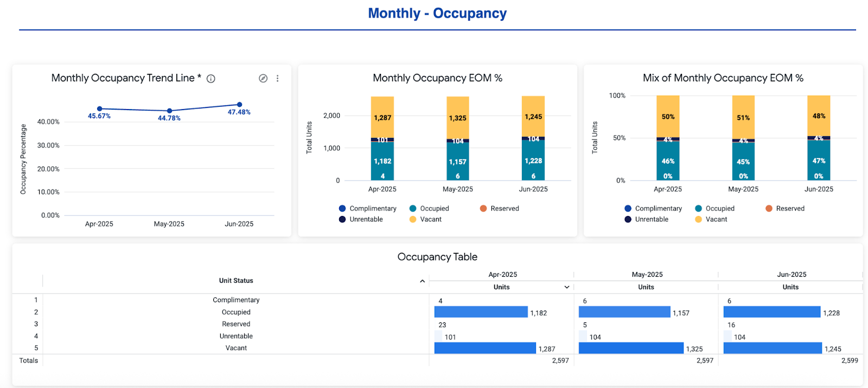868x388 pixels.
Task: Click the Unit Status sort arrow icon
Action: [x=422, y=281]
